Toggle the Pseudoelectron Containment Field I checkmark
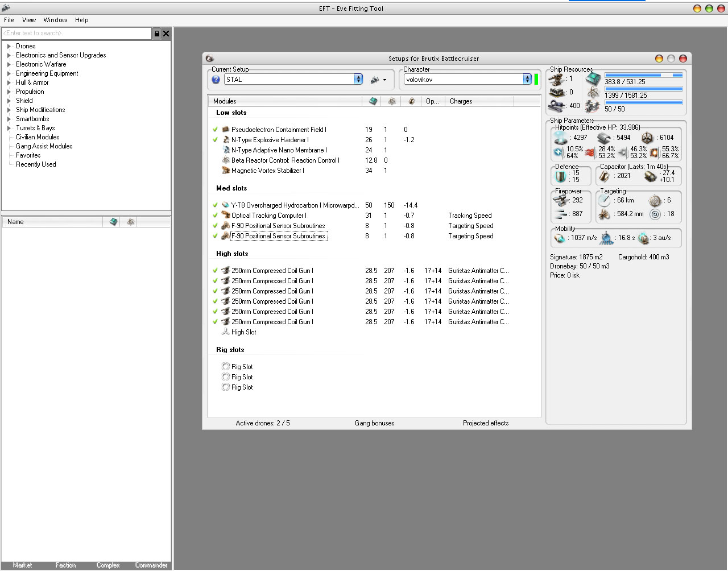The height and width of the screenshot is (571, 728). tap(216, 130)
